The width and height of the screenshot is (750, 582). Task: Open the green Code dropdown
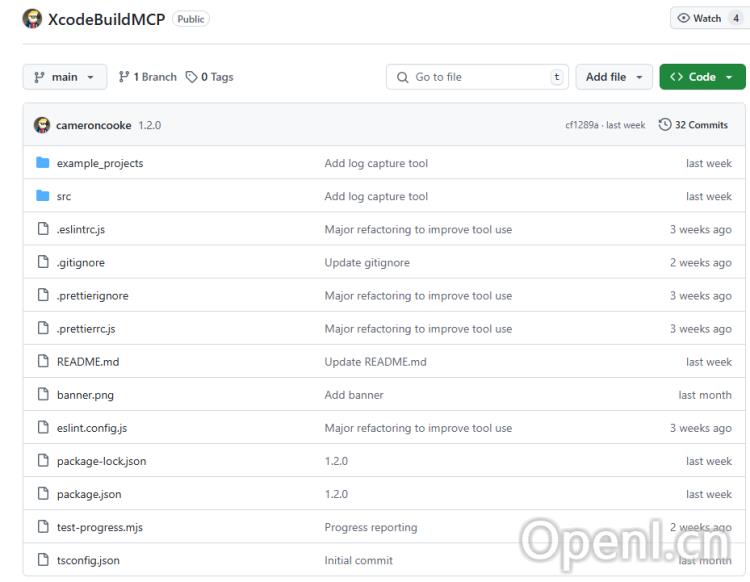702,77
